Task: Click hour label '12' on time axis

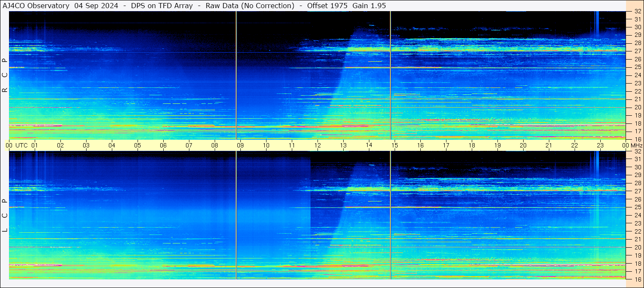Action: coord(318,145)
